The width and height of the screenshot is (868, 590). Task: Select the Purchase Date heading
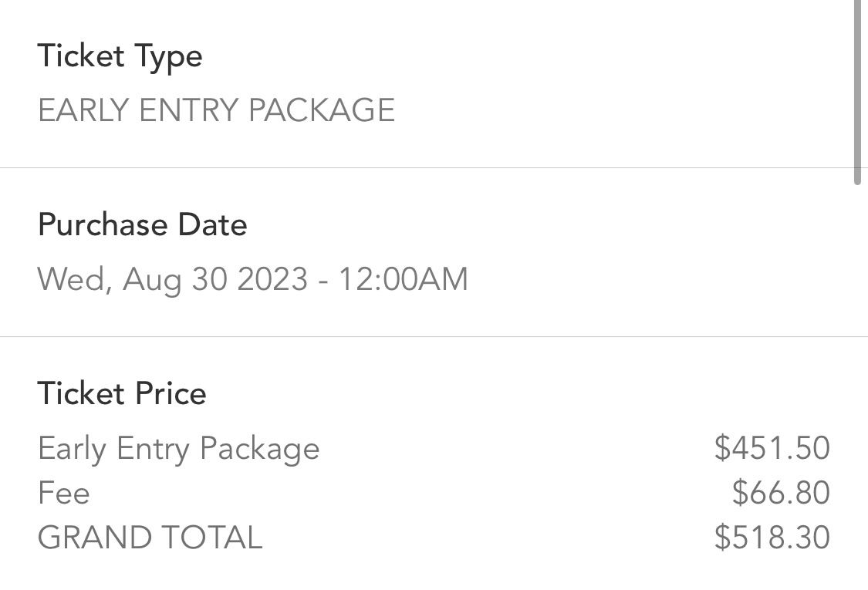tap(142, 224)
